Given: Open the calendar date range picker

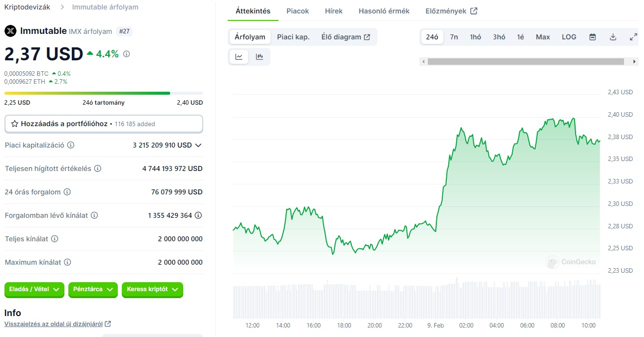Looking at the screenshot, I should [593, 37].
